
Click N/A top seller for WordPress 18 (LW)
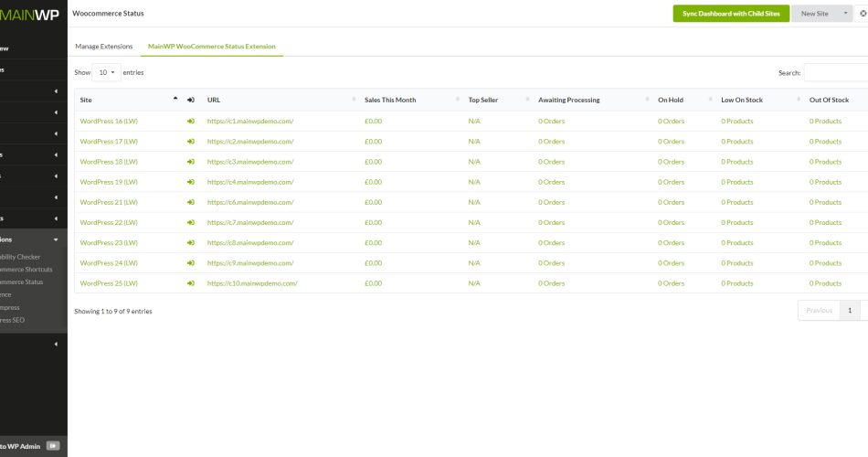pyautogui.click(x=474, y=162)
